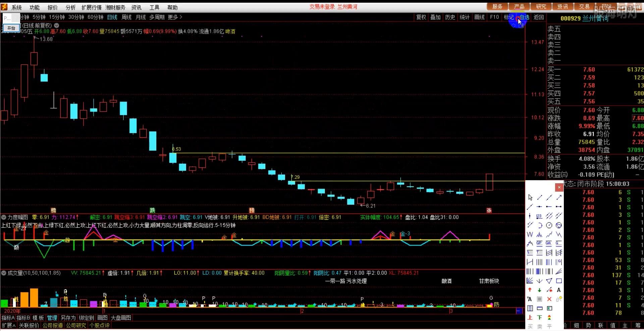Switch to the 周线 period
The image size is (644, 331).
(x=126, y=17)
